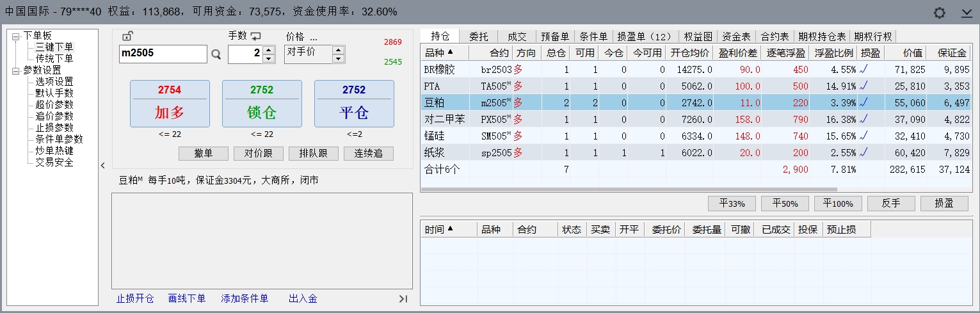The height and width of the screenshot is (313, 980).
Task: Sort positions by 品种 column header
Action: coord(444,52)
